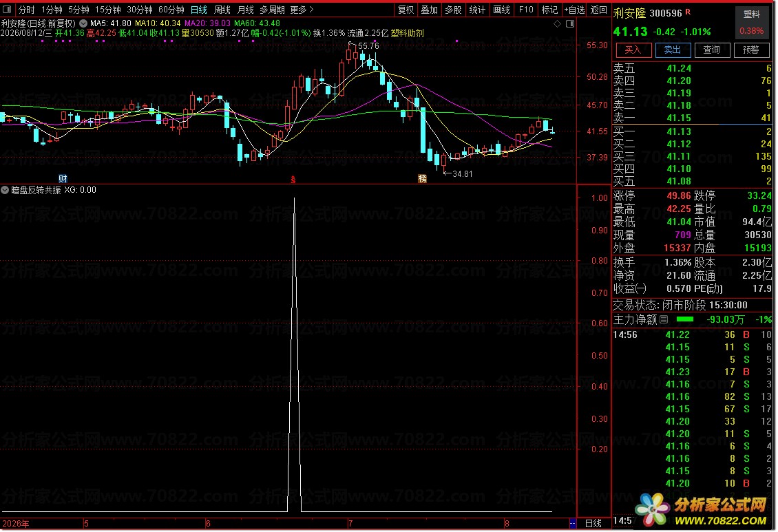
Task: Click the diamond icon on the chart header
Action: (x=558, y=24)
